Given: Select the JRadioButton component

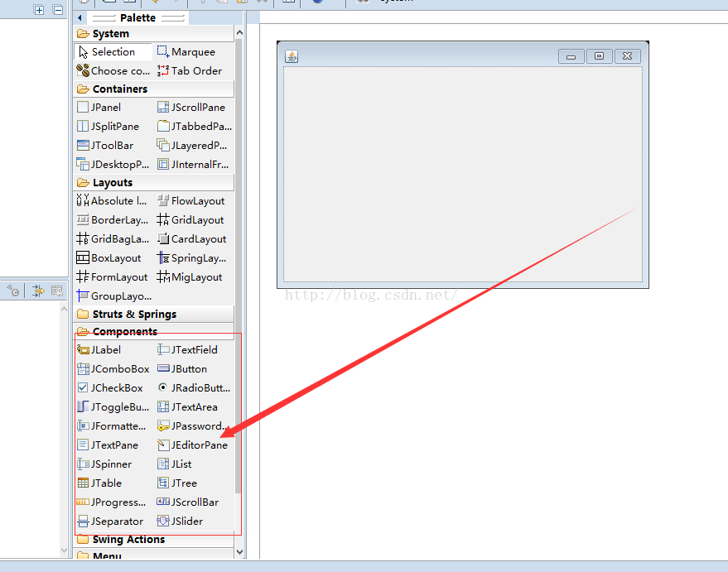Looking at the screenshot, I should point(194,388).
